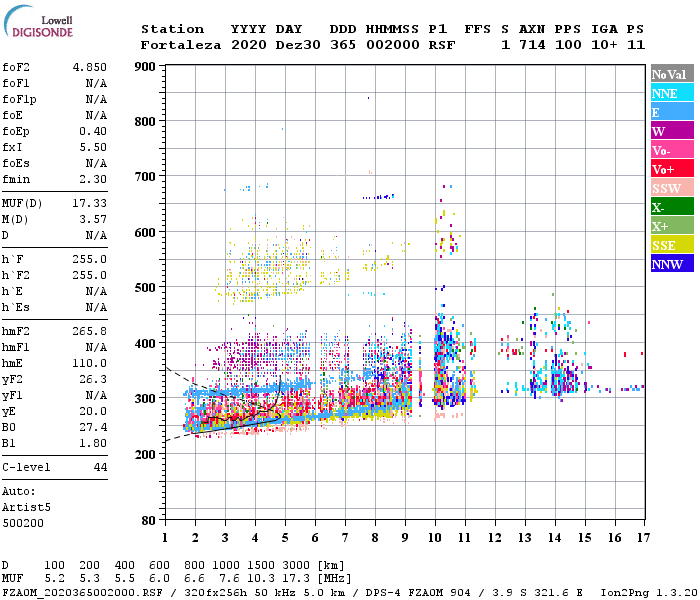
Task: Click the FZA0M_2020365002000.RSF file name
Action: coord(82,593)
